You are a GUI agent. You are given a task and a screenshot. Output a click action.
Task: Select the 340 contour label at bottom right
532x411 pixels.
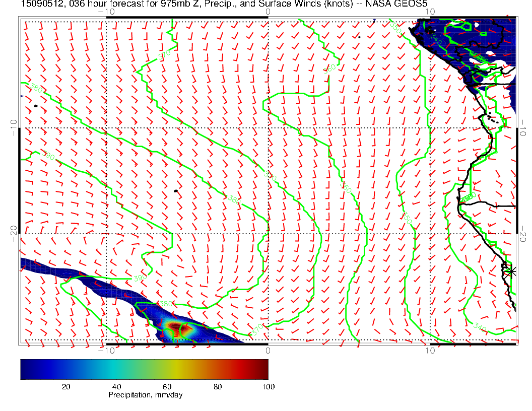click(481, 327)
